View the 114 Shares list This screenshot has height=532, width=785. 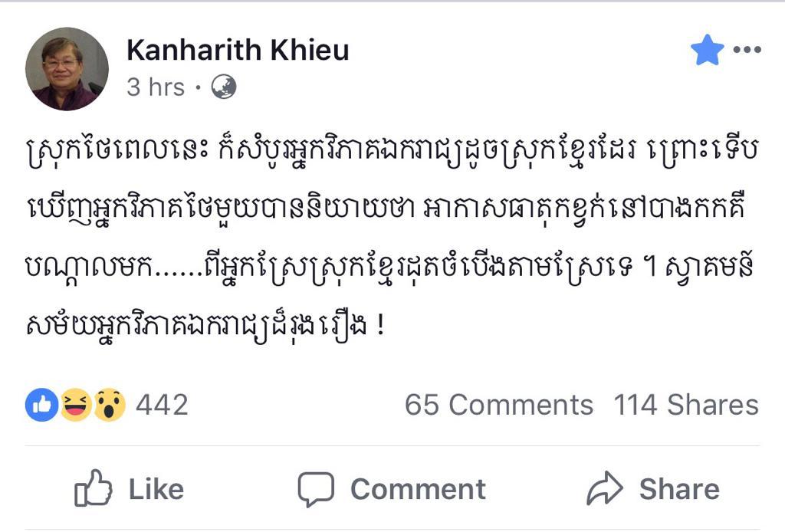[x=685, y=405]
